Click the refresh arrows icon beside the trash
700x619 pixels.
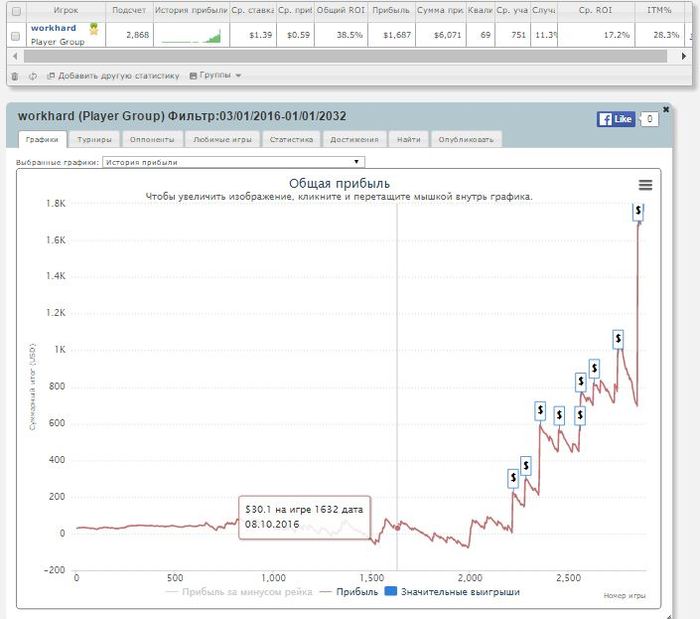click(33, 76)
